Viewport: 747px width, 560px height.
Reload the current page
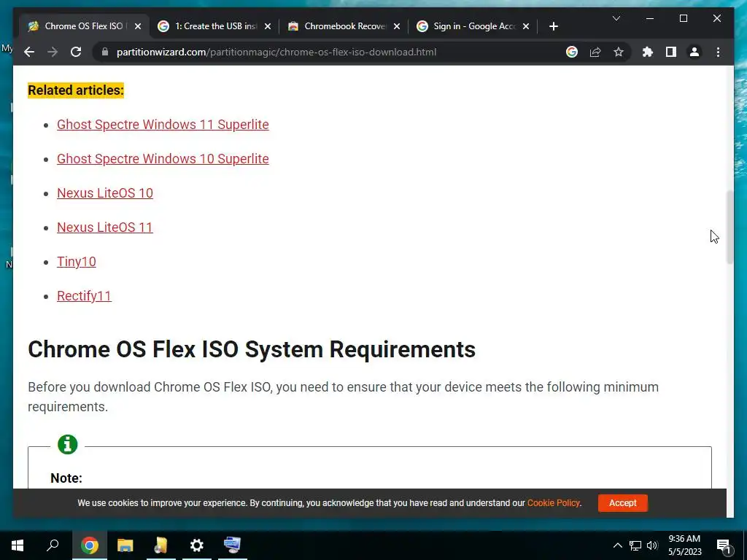76,52
